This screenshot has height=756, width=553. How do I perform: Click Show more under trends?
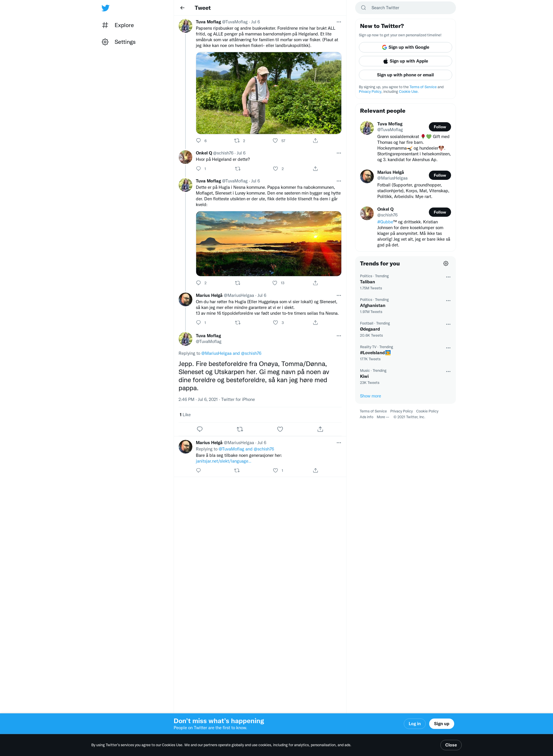click(370, 396)
